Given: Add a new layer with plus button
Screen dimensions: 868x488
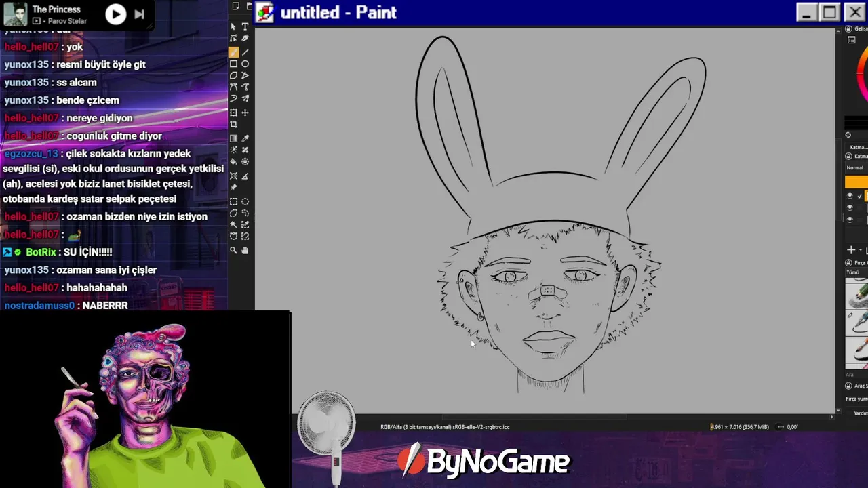Looking at the screenshot, I should click(851, 251).
